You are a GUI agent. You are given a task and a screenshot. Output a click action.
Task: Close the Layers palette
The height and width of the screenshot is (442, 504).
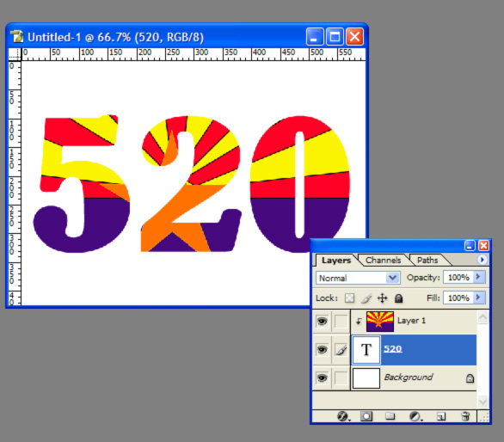click(x=483, y=246)
